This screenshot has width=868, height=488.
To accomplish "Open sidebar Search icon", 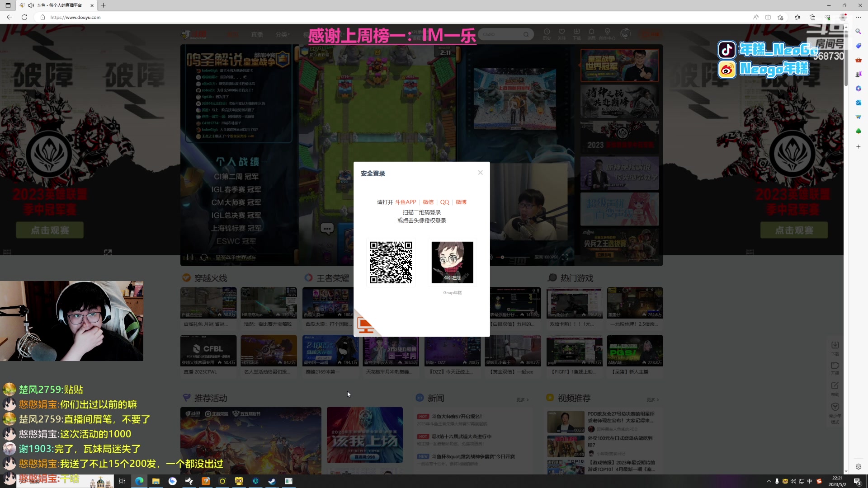I will (858, 31).
